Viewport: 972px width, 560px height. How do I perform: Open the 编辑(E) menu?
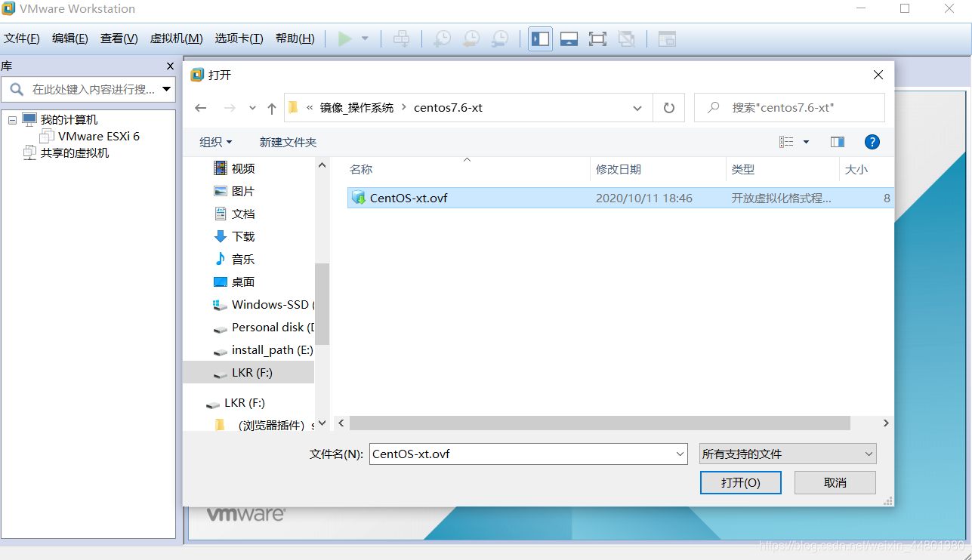tap(70, 38)
